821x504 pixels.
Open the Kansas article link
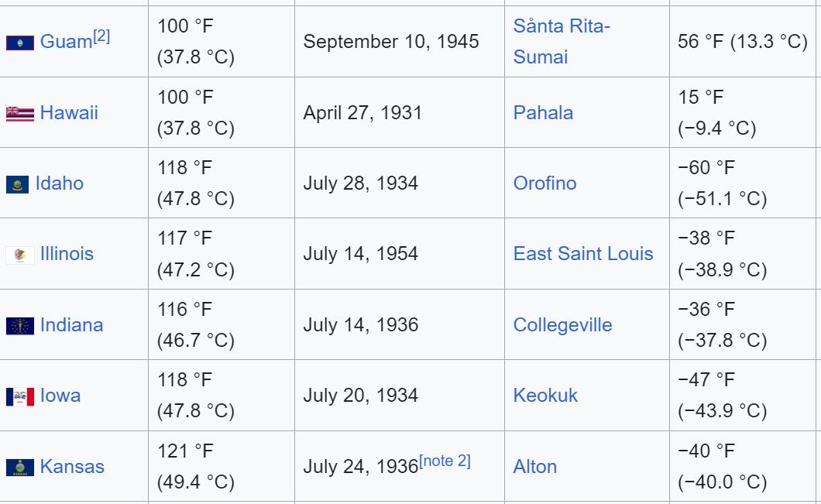(72, 466)
